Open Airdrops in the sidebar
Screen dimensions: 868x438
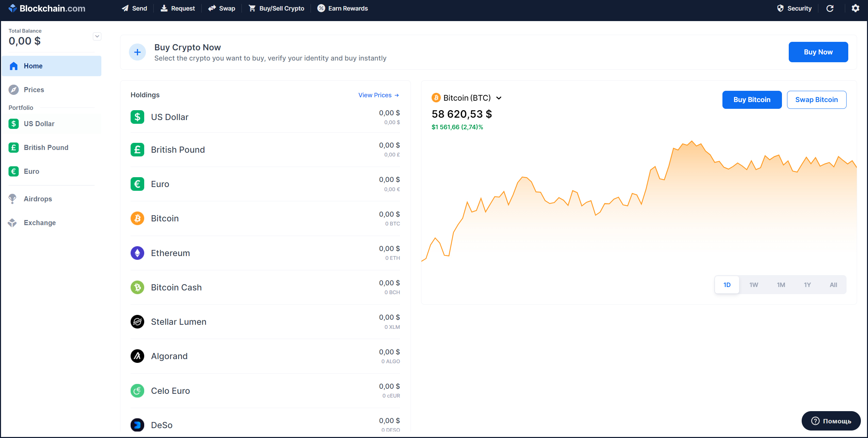[x=52, y=199]
